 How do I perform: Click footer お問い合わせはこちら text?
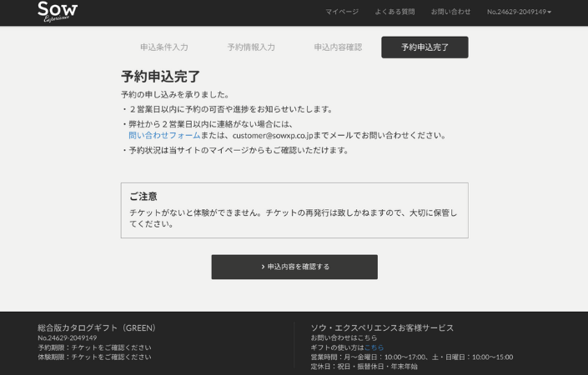(344, 337)
